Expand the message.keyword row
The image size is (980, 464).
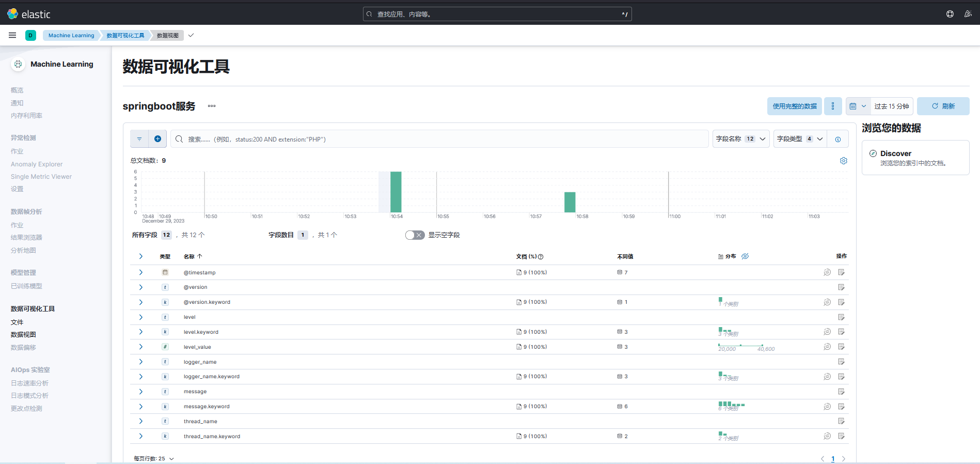click(x=140, y=407)
